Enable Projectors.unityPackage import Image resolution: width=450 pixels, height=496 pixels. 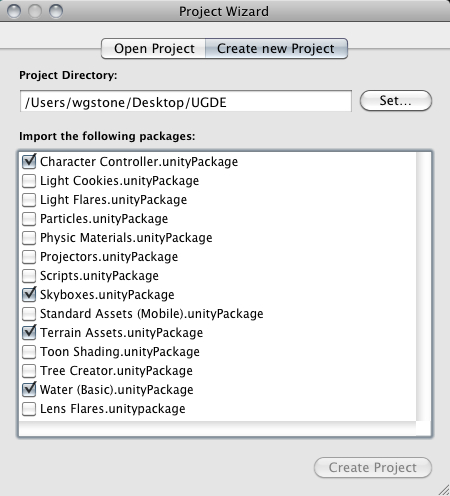(x=29, y=257)
